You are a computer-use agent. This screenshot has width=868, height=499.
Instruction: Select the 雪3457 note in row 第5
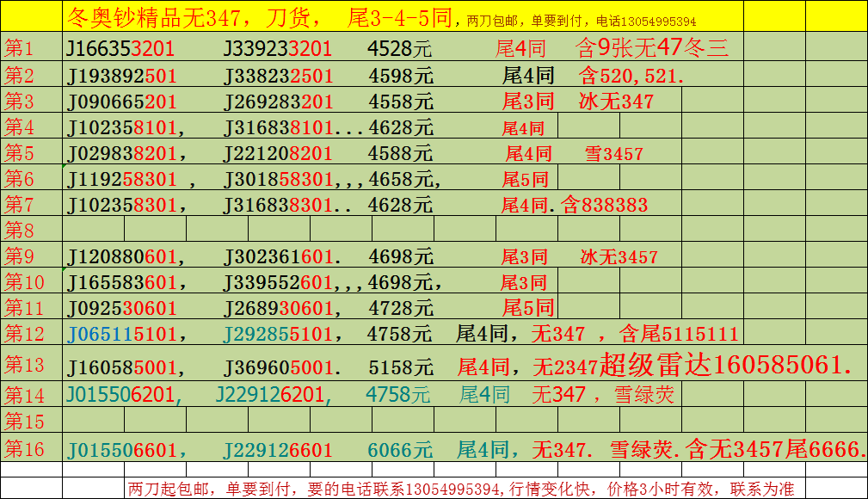coord(613,154)
